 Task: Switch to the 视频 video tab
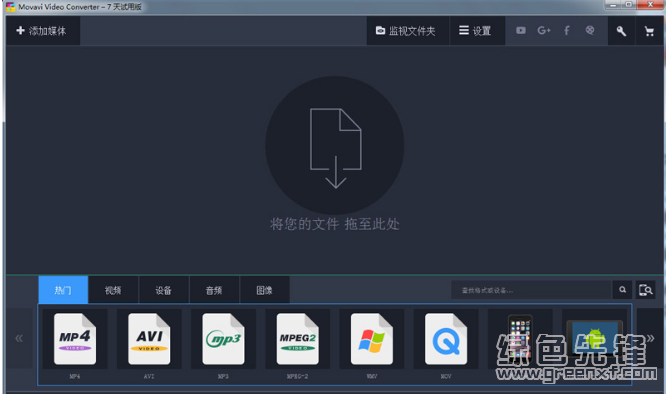[x=113, y=290]
